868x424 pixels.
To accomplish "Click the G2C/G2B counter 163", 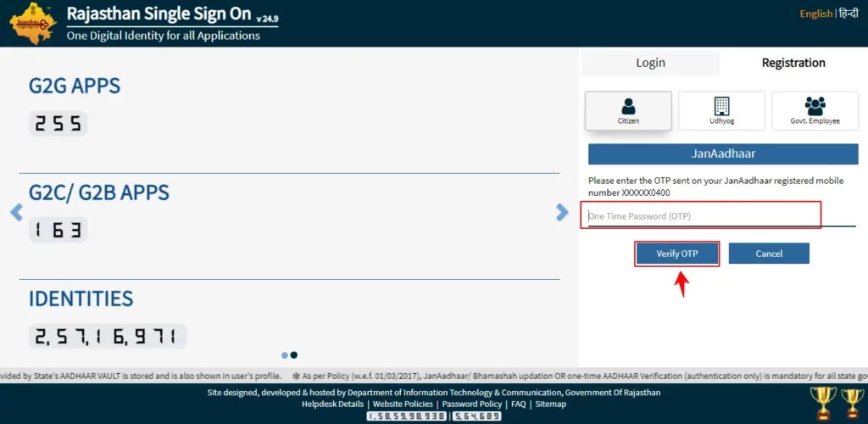I will (58, 230).
